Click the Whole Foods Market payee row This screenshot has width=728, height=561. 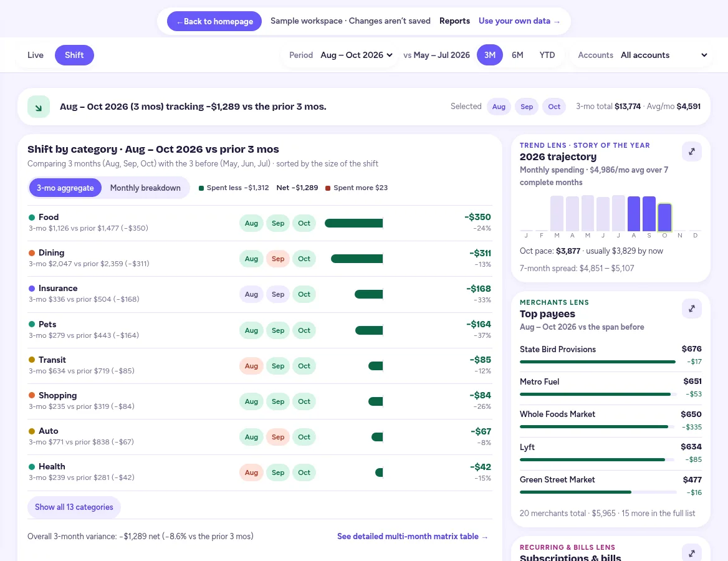611,420
